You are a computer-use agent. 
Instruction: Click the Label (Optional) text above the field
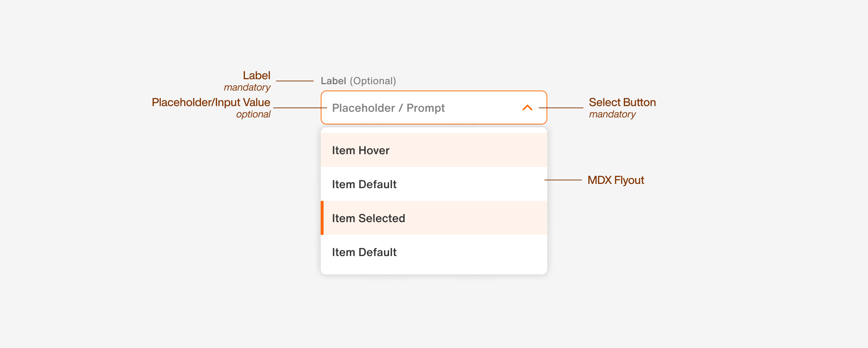359,81
